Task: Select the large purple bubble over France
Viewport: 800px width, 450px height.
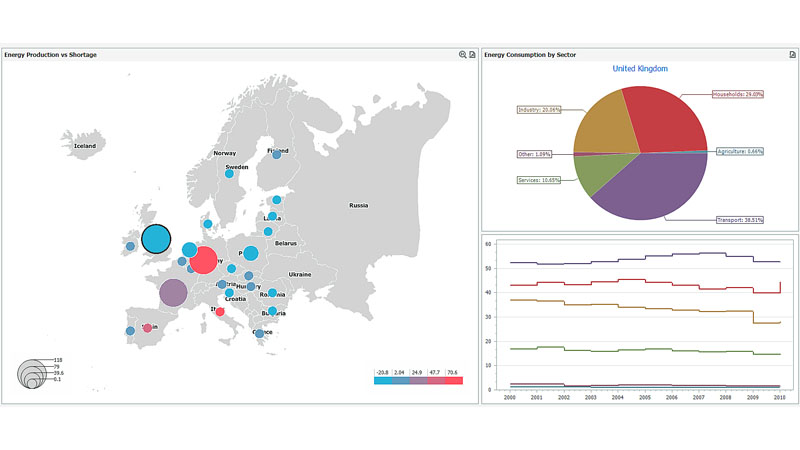Action: [x=173, y=292]
